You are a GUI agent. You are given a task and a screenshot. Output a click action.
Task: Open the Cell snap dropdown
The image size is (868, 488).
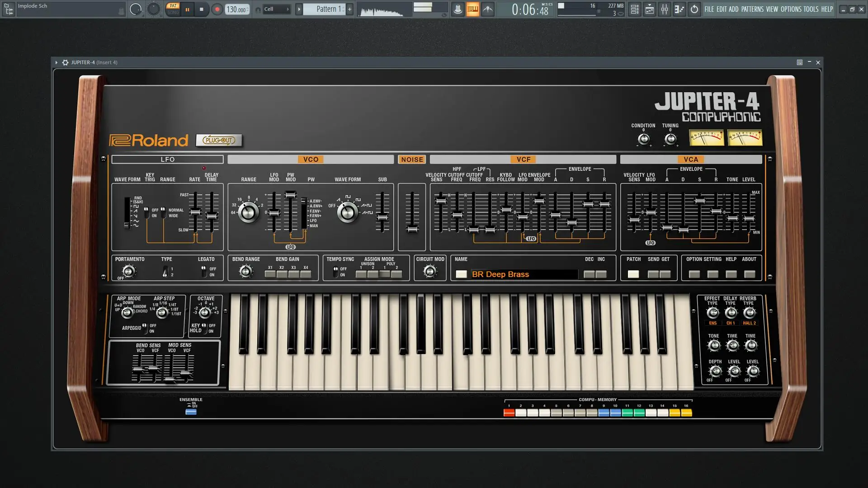tap(276, 9)
